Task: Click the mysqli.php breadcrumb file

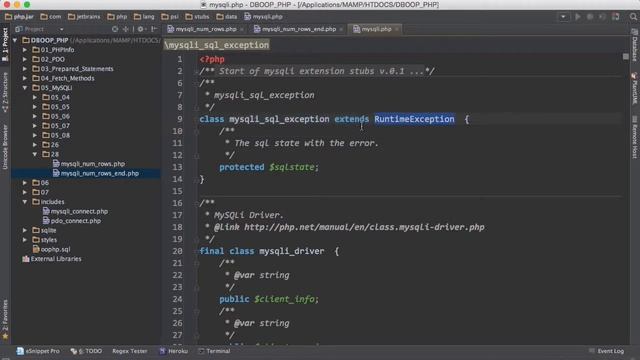Action: 263,17
